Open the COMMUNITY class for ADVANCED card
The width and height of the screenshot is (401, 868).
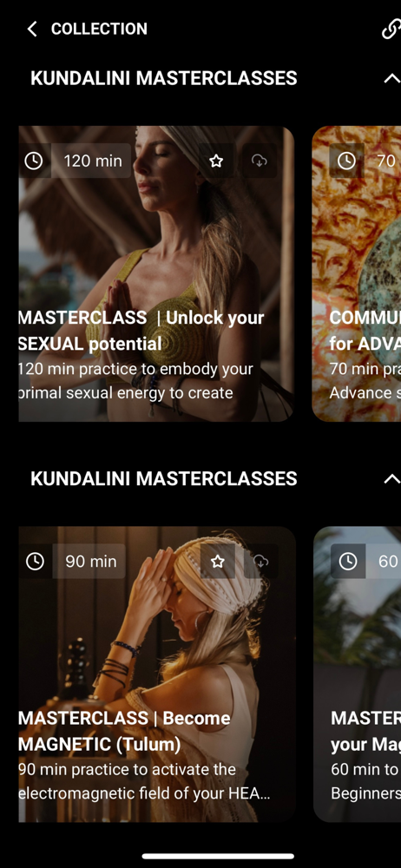tap(357, 273)
